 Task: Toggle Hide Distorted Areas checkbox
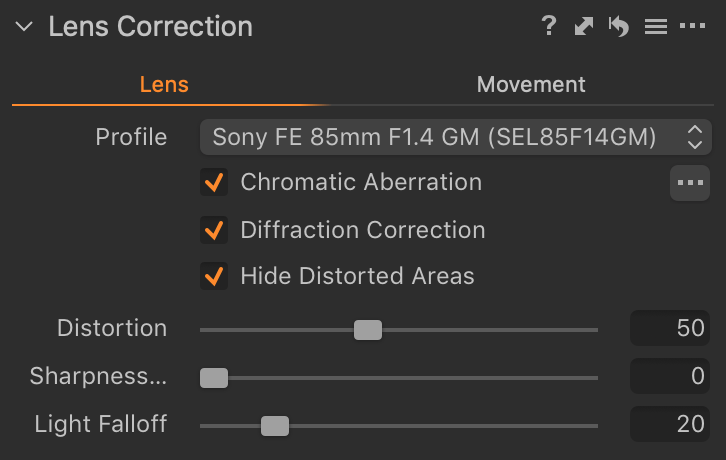[214, 276]
